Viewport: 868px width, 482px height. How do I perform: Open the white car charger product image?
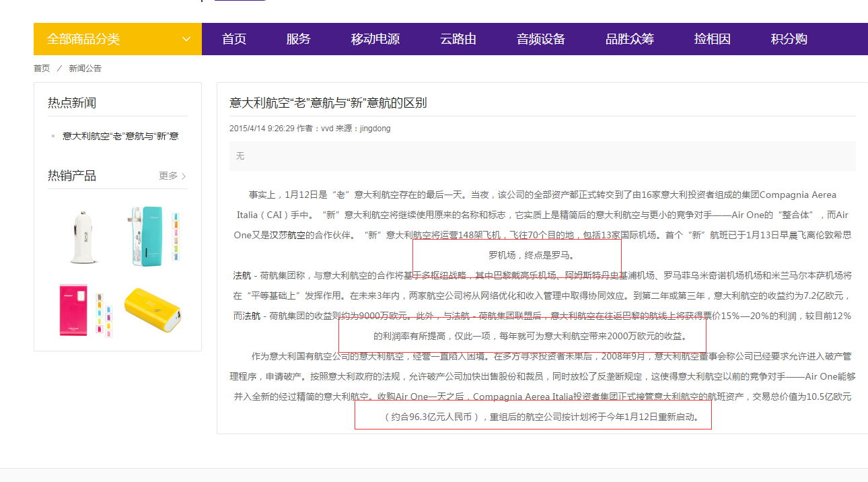click(x=80, y=236)
